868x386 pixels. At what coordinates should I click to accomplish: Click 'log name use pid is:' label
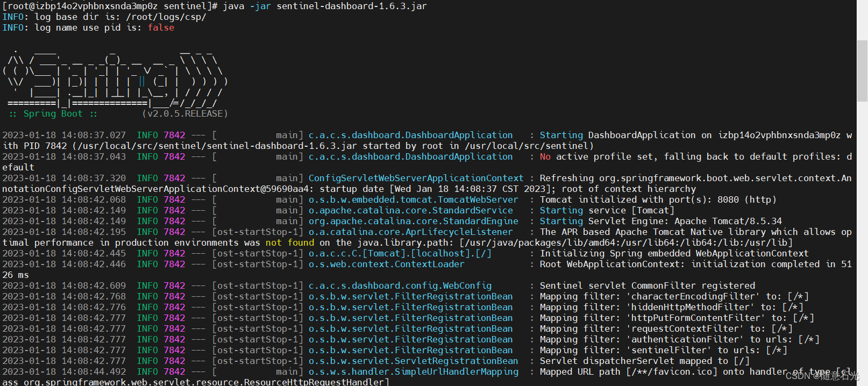pos(88,27)
